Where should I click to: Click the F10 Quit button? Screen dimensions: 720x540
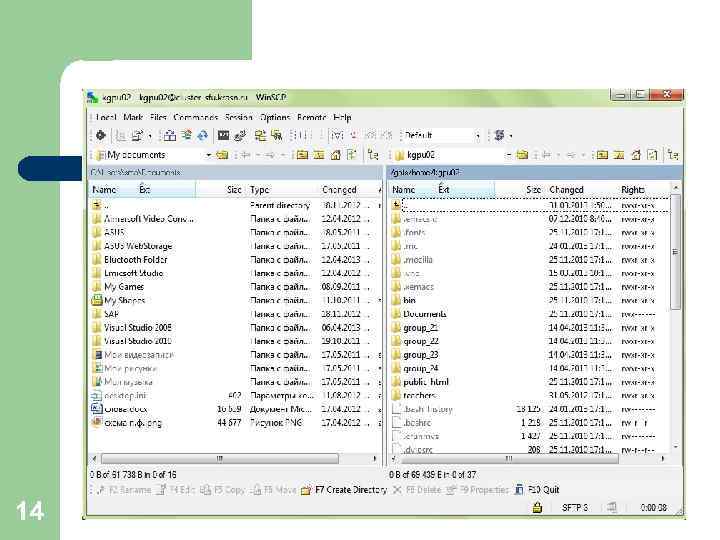click(537, 490)
